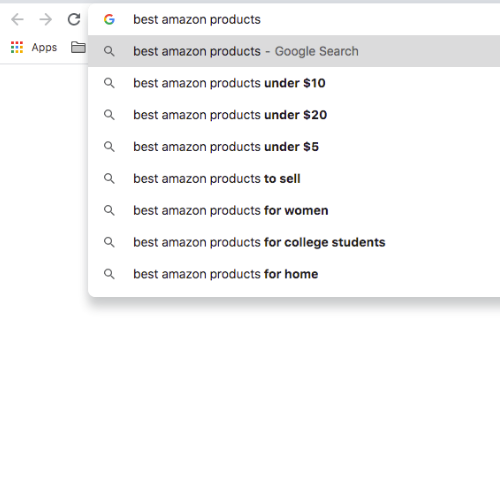Viewport: 500px width, 500px height.
Task: Click the browser Forward arrow
Action: tap(46, 19)
